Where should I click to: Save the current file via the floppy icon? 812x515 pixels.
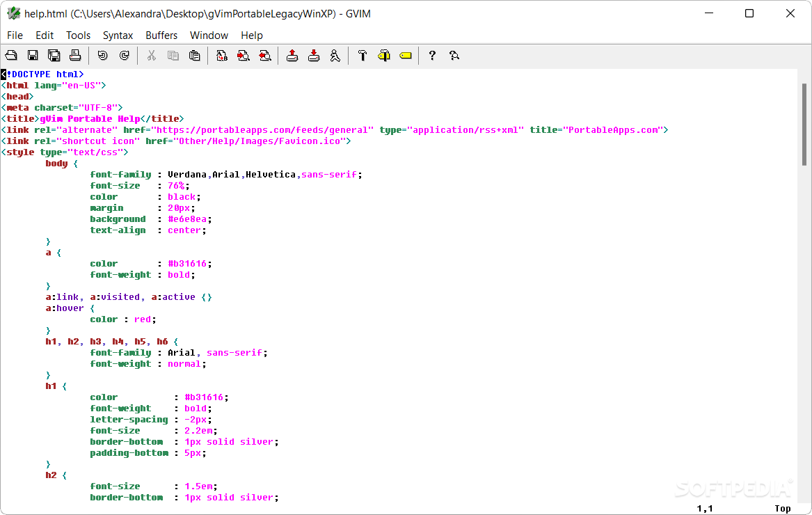coord(33,56)
